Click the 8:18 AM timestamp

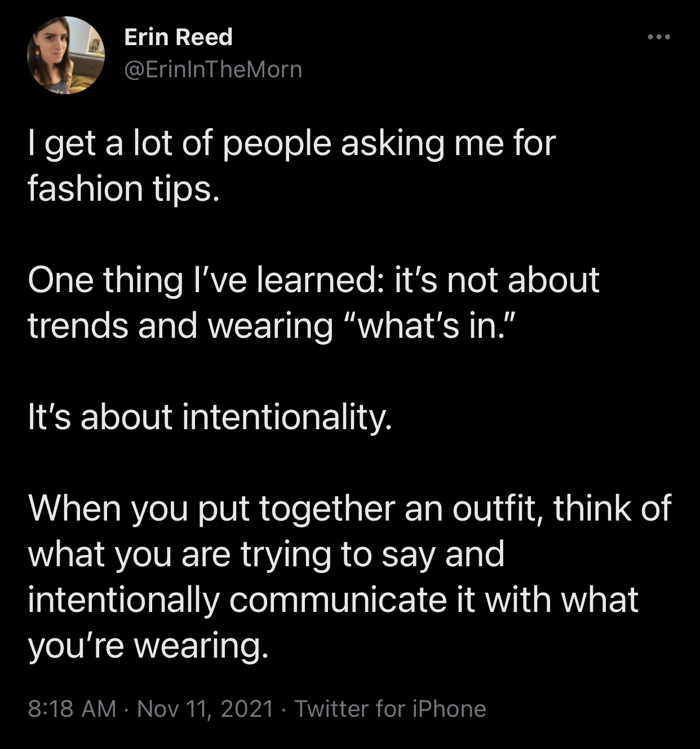click(72, 708)
